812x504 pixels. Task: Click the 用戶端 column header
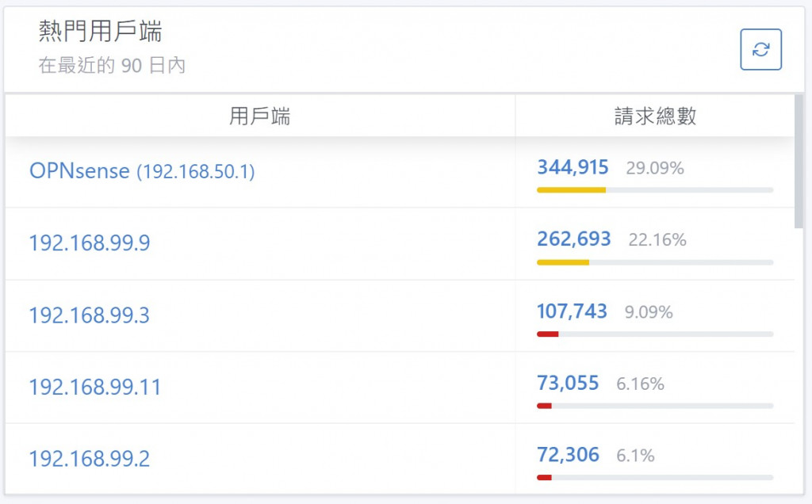click(x=260, y=116)
